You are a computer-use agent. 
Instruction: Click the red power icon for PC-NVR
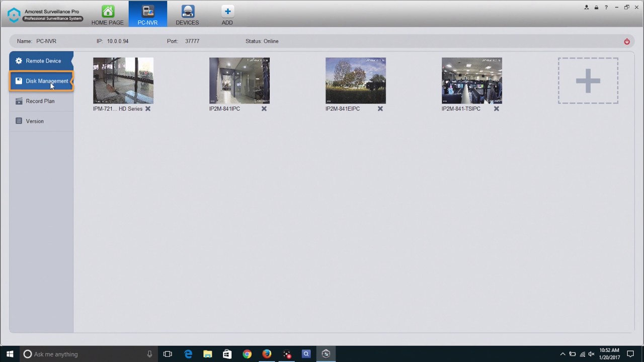(627, 41)
